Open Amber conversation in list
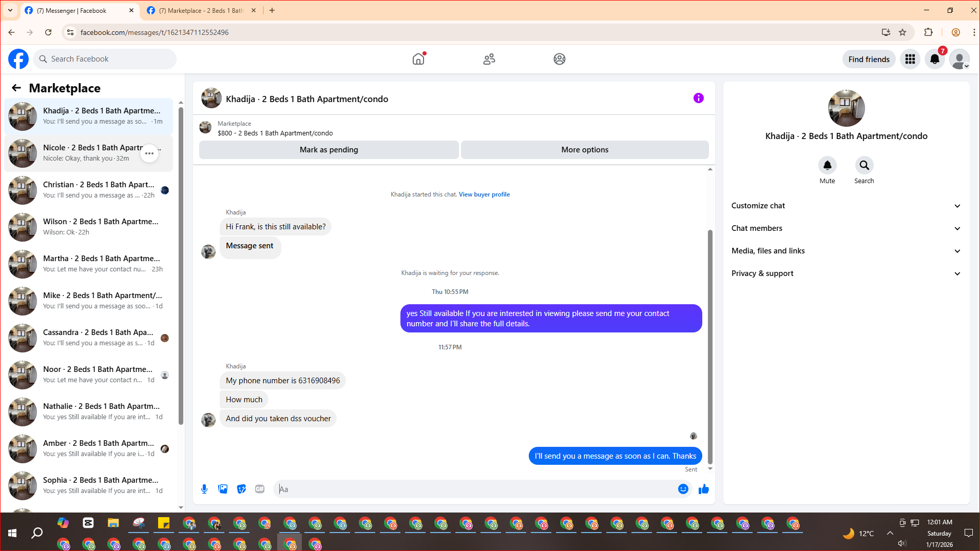This screenshot has height=551, width=980. point(88,449)
